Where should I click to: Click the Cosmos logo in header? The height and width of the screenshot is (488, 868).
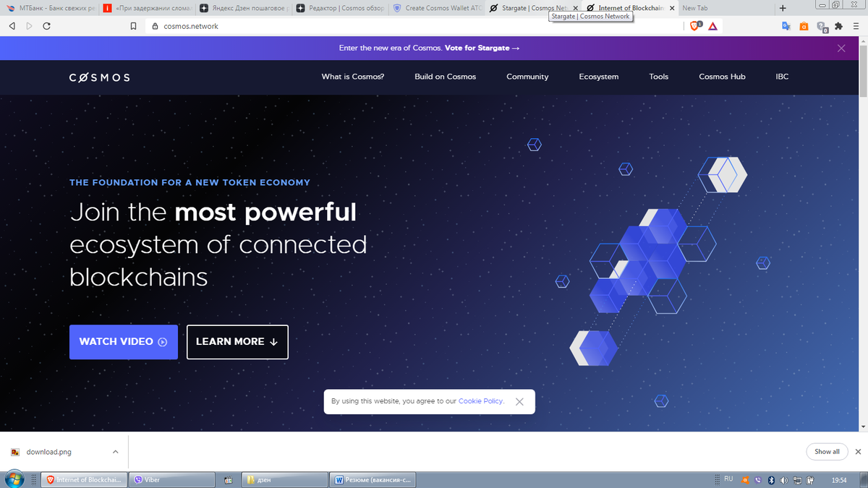click(100, 77)
